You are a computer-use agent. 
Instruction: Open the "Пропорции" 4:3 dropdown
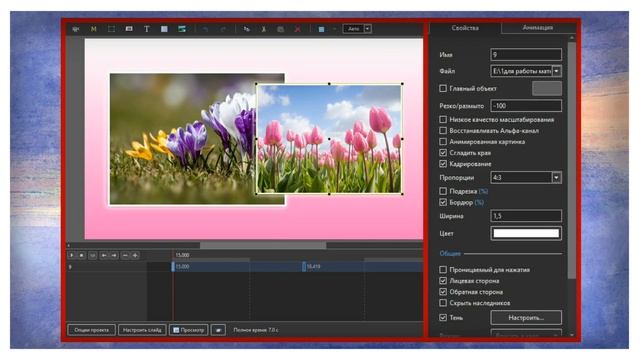click(x=526, y=178)
